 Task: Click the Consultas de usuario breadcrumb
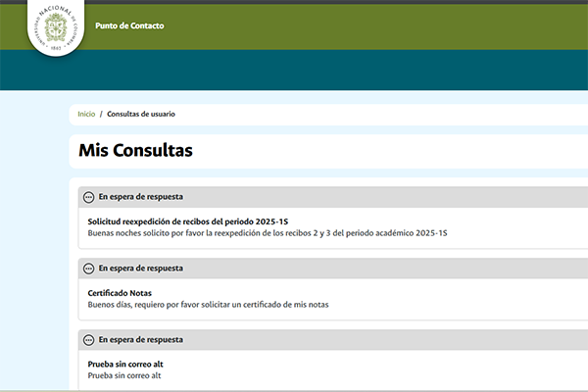[141, 114]
